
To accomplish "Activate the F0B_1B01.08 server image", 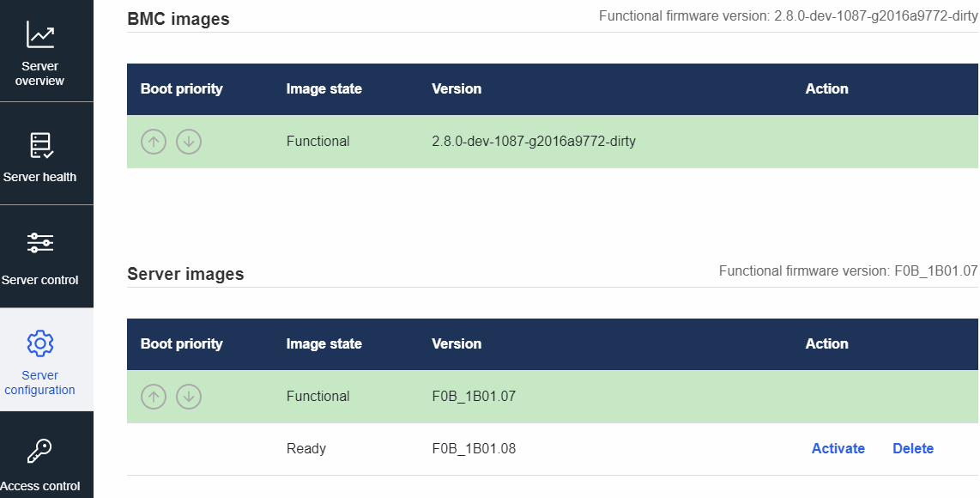I will click(838, 448).
